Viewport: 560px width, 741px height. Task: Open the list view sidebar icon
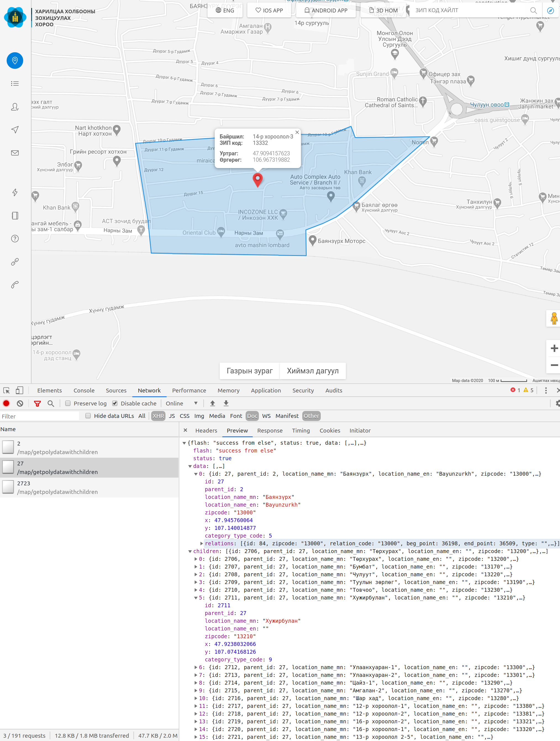[15, 83]
